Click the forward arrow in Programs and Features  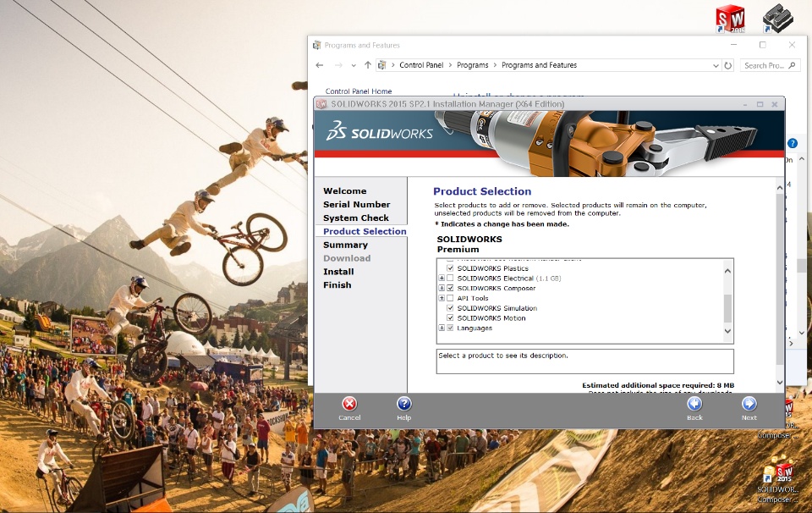[338, 65]
